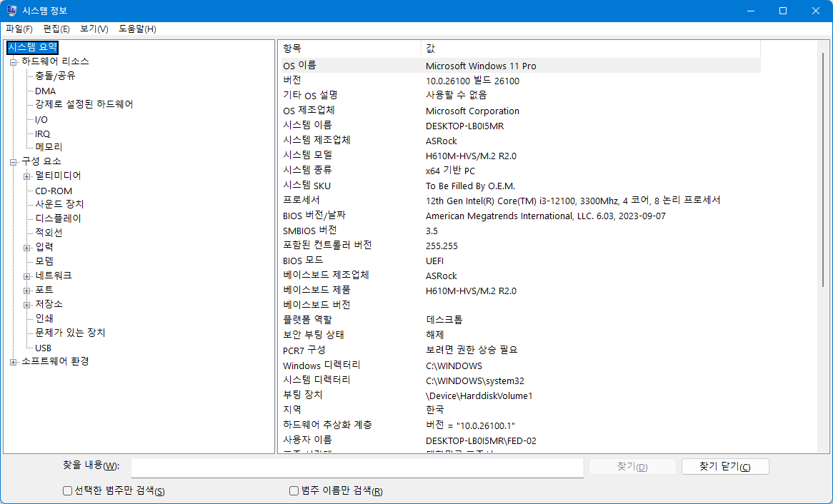
Task: Select the 디스플레이 tree item
Action: [58, 218]
